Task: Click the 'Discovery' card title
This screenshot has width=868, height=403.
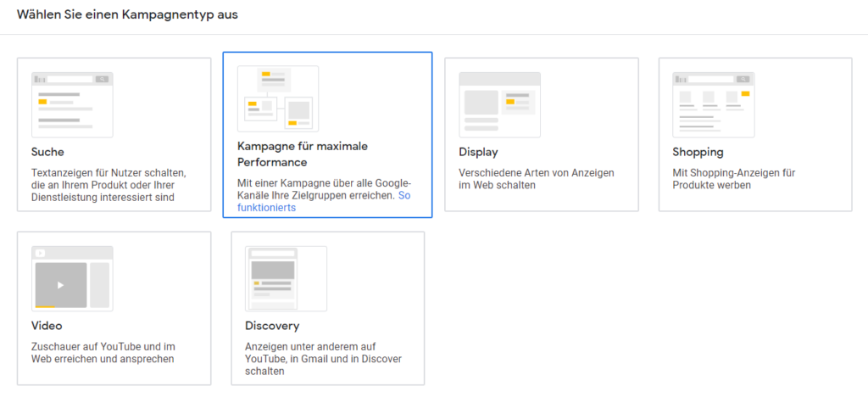Action: coord(272,326)
